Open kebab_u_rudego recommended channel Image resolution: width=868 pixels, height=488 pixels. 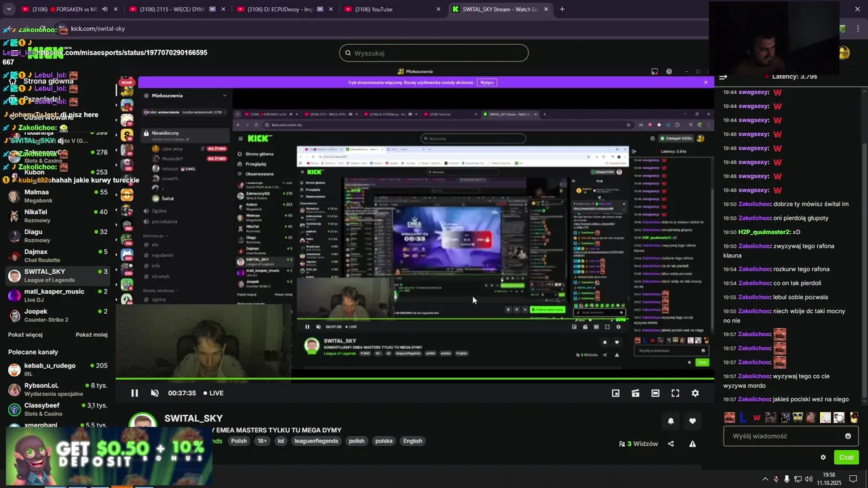tap(58, 369)
